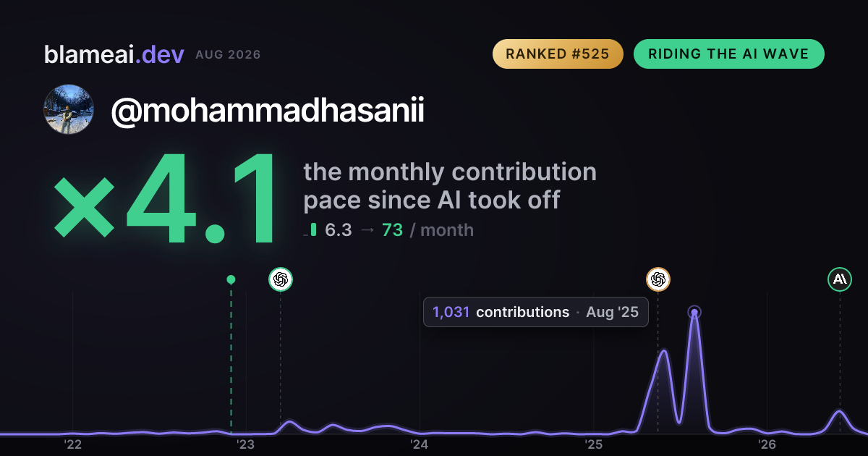Select the '22 year axis label
Image resolution: width=868 pixels, height=456 pixels.
pyautogui.click(x=72, y=444)
